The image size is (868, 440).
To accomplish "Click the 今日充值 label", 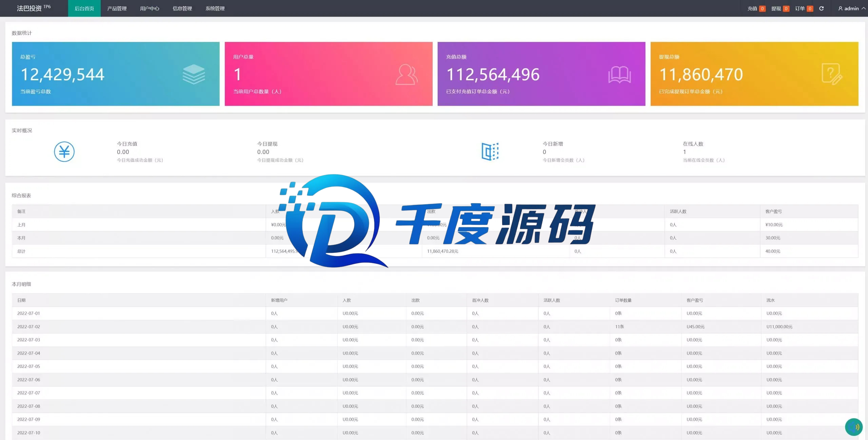I will pos(127,144).
